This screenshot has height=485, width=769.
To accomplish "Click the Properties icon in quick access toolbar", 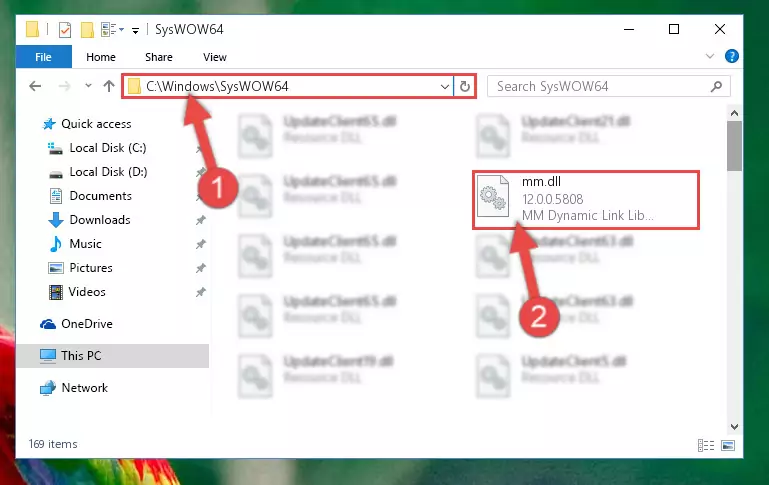I will (65, 29).
